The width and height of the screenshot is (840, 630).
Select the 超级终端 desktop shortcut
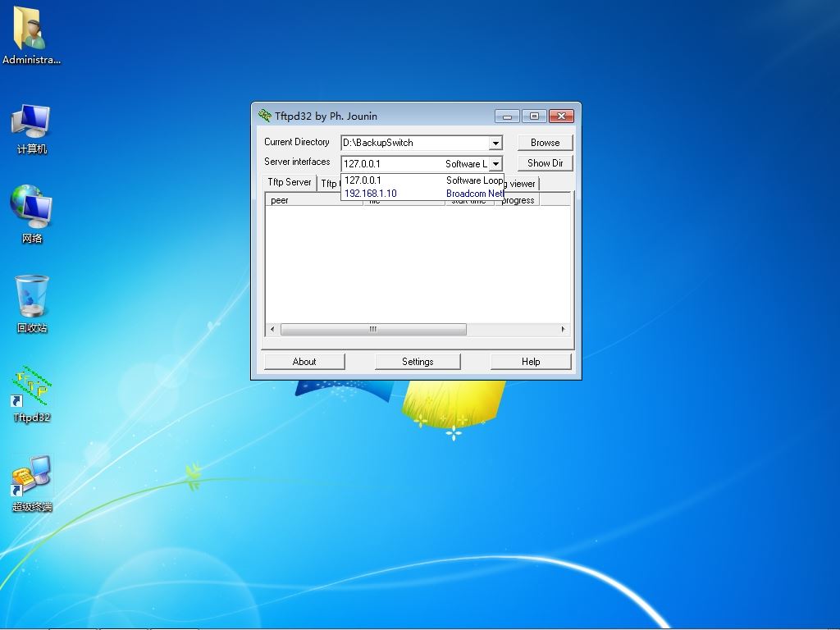(32, 484)
